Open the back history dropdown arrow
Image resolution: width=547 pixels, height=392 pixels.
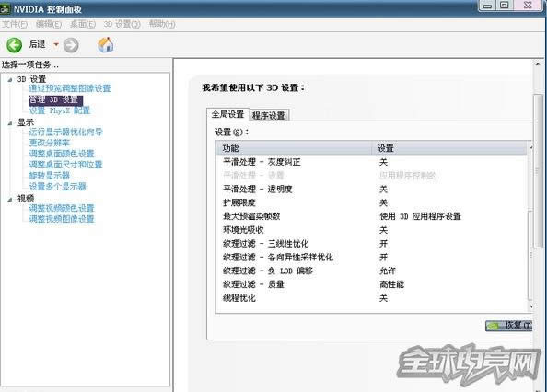(56, 44)
